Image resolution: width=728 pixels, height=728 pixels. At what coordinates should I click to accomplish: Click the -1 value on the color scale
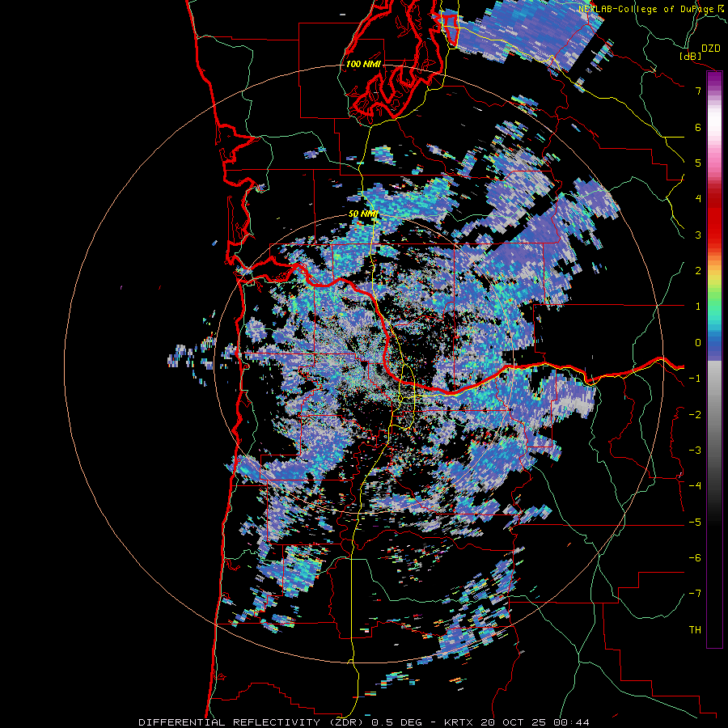click(695, 378)
